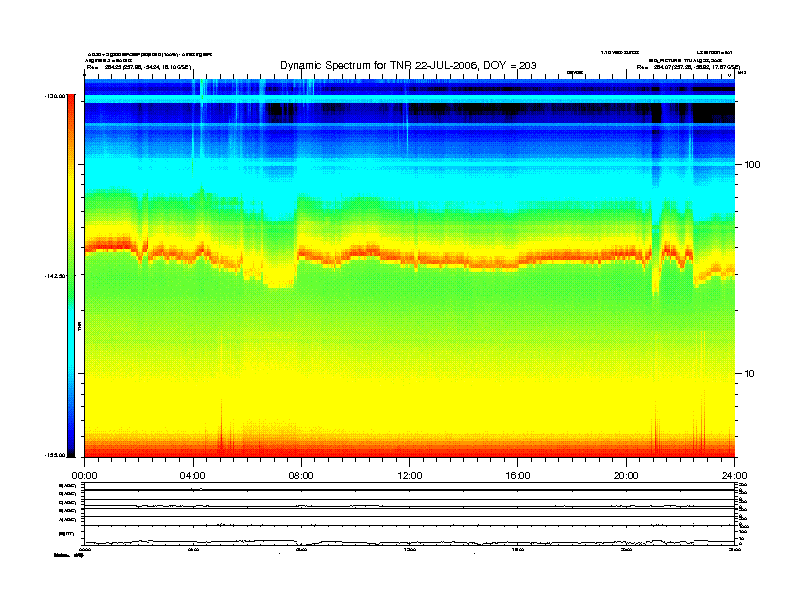Click the 04:00 time axis label
This screenshot has height=612, width=792.
193,475
